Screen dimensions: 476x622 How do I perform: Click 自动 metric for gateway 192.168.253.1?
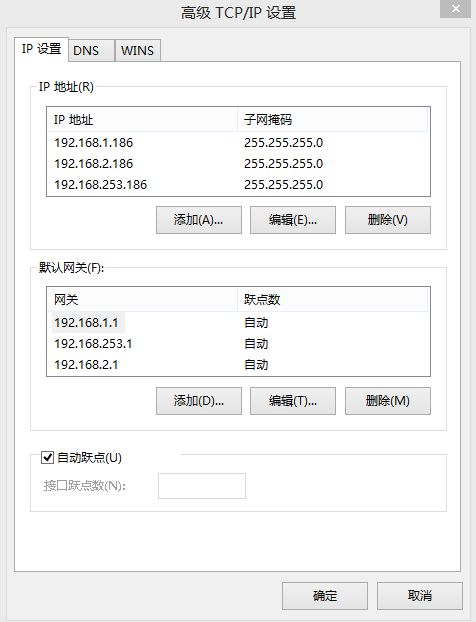click(256, 344)
